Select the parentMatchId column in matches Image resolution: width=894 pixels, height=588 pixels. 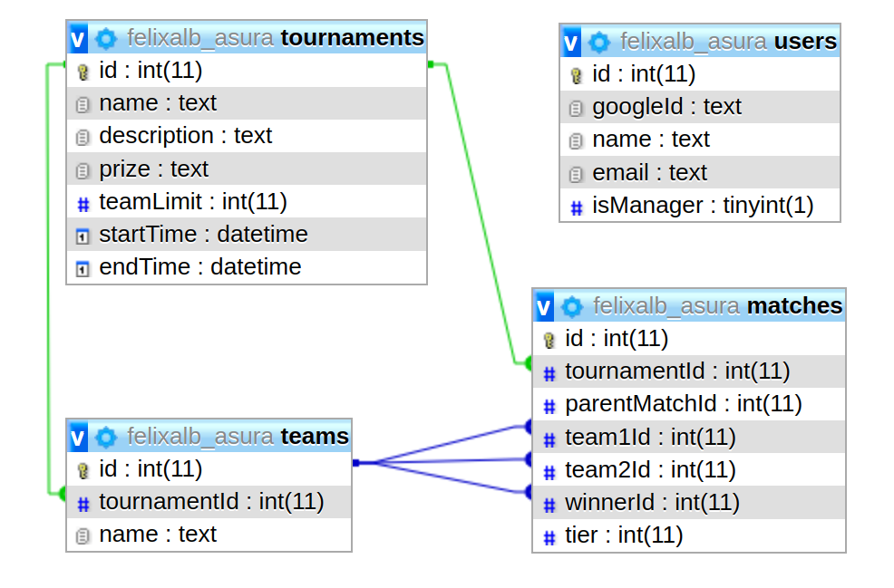click(683, 403)
